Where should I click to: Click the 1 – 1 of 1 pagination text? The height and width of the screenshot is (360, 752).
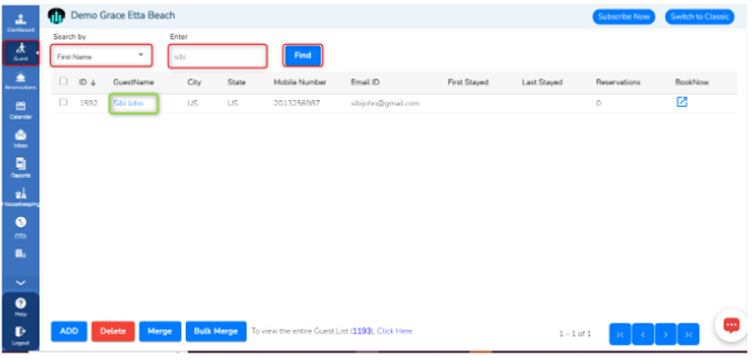pyautogui.click(x=575, y=334)
